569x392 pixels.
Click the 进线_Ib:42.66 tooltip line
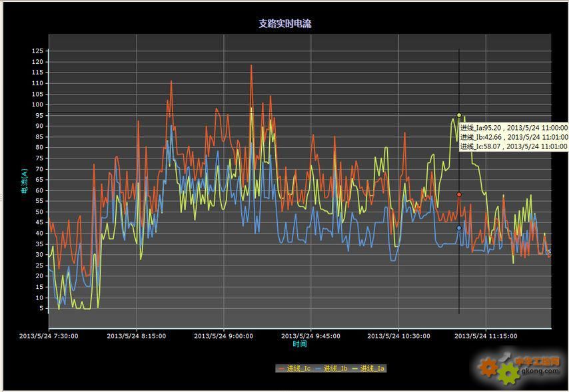513,137
